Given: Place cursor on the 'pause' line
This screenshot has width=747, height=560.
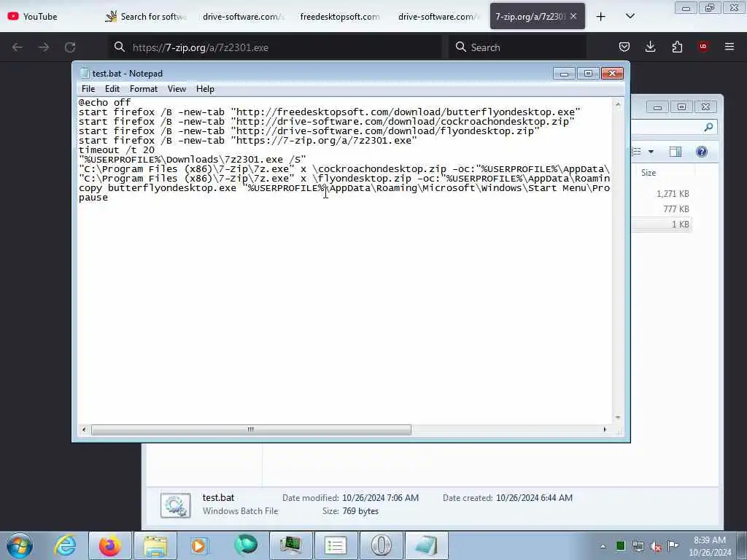Looking at the screenshot, I should [93, 198].
